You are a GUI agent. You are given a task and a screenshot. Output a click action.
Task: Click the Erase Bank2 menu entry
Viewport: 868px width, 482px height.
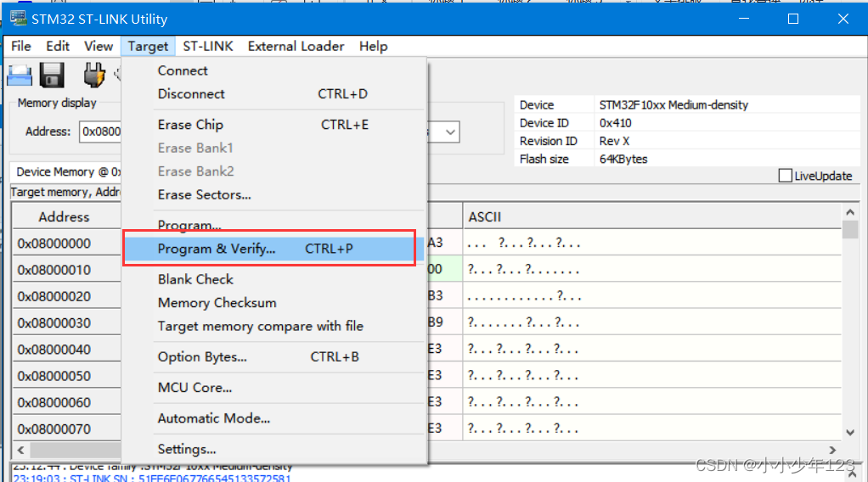click(274, 171)
